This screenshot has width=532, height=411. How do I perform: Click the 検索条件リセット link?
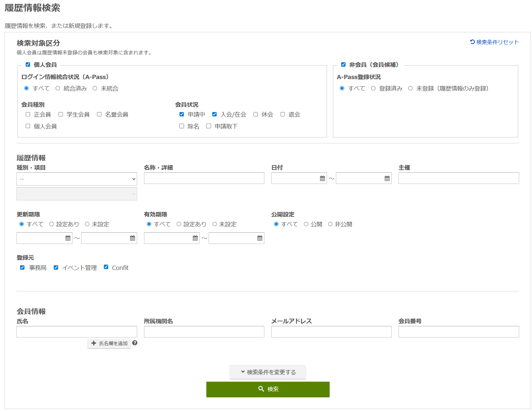coord(496,42)
